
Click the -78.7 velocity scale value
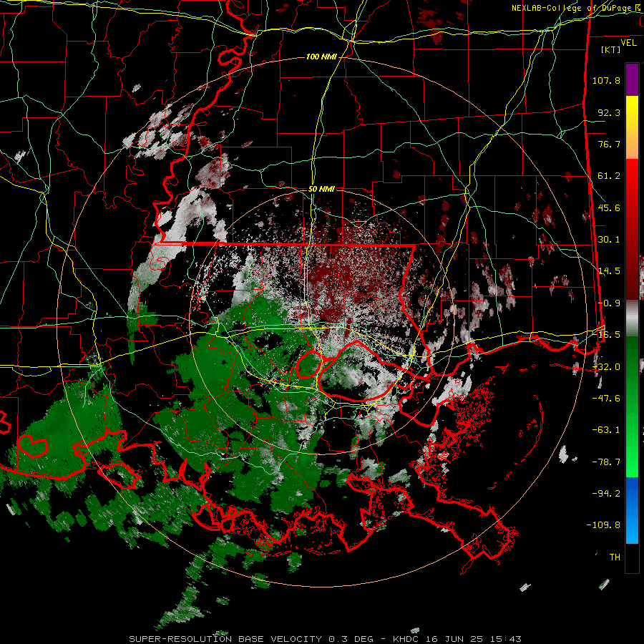(x=606, y=462)
